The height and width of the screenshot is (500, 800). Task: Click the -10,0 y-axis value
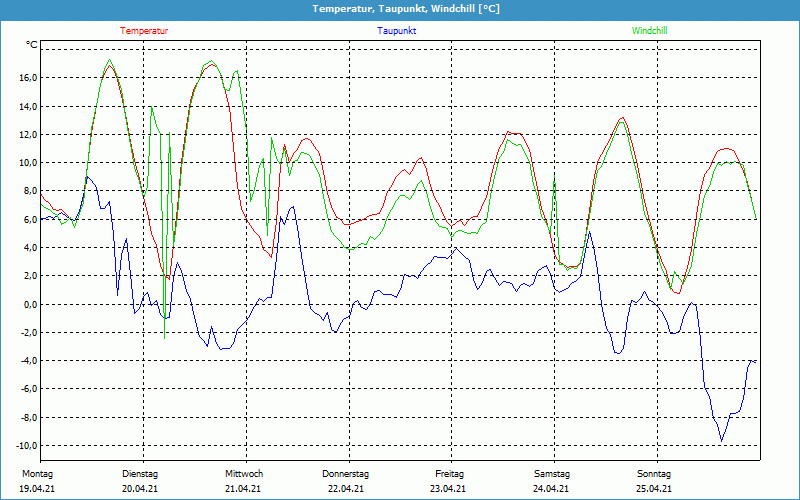click(27, 445)
